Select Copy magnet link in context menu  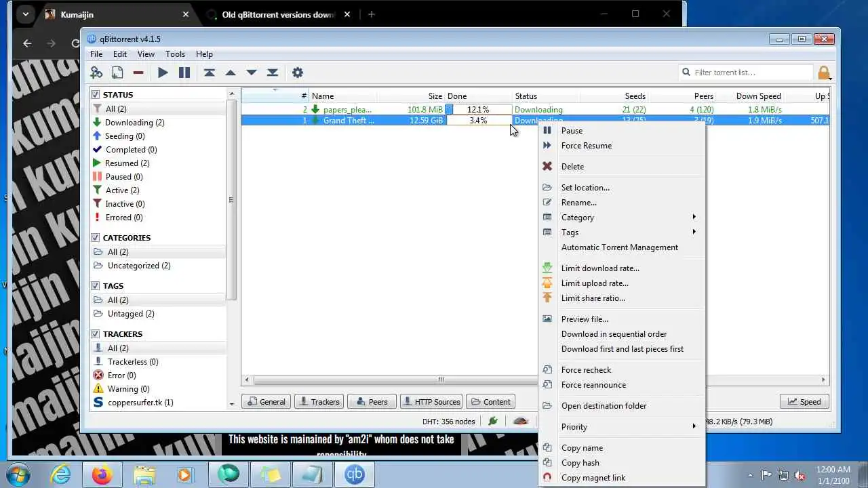(x=593, y=478)
